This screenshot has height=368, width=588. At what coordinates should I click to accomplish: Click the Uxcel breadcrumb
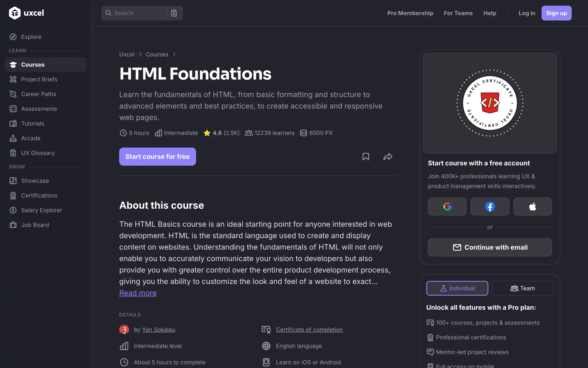(127, 54)
